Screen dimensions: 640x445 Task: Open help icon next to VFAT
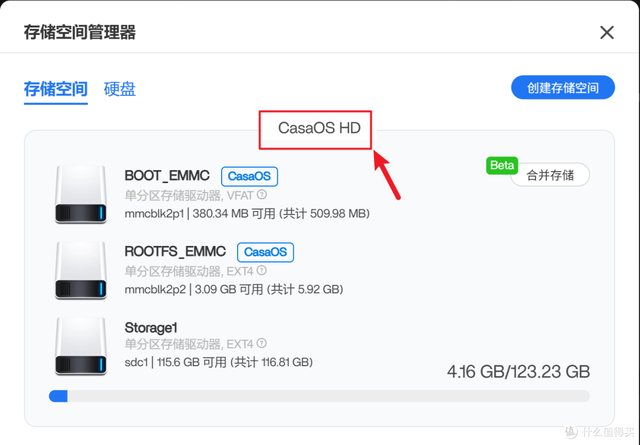pos(262,195)
